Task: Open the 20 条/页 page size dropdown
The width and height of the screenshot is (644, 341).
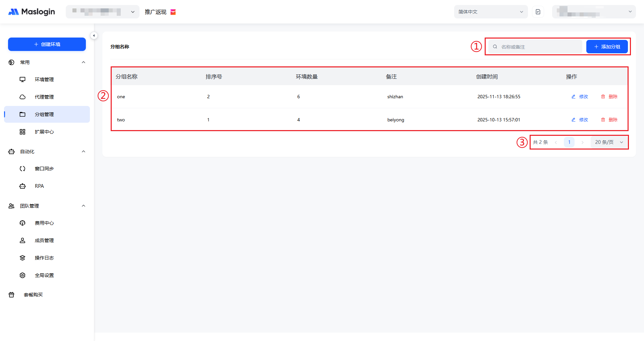Action: coord(609,142)
